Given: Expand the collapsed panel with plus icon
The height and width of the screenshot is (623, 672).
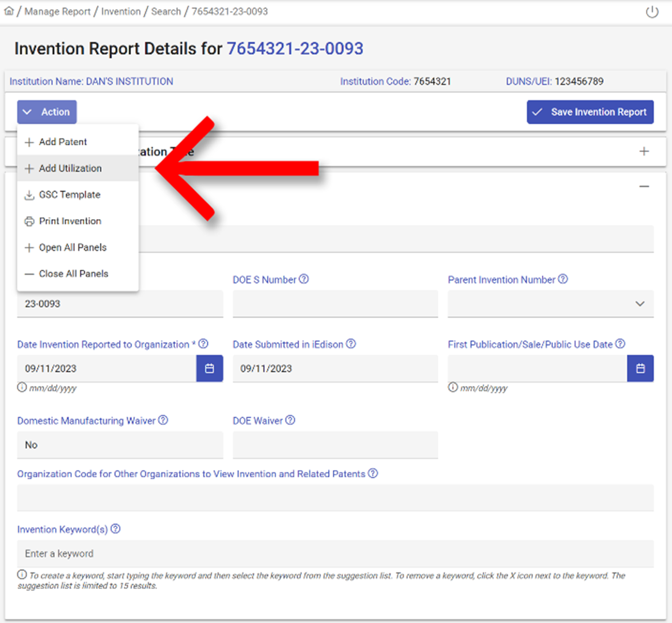Looking at the screenshot, I should (644, 151).
